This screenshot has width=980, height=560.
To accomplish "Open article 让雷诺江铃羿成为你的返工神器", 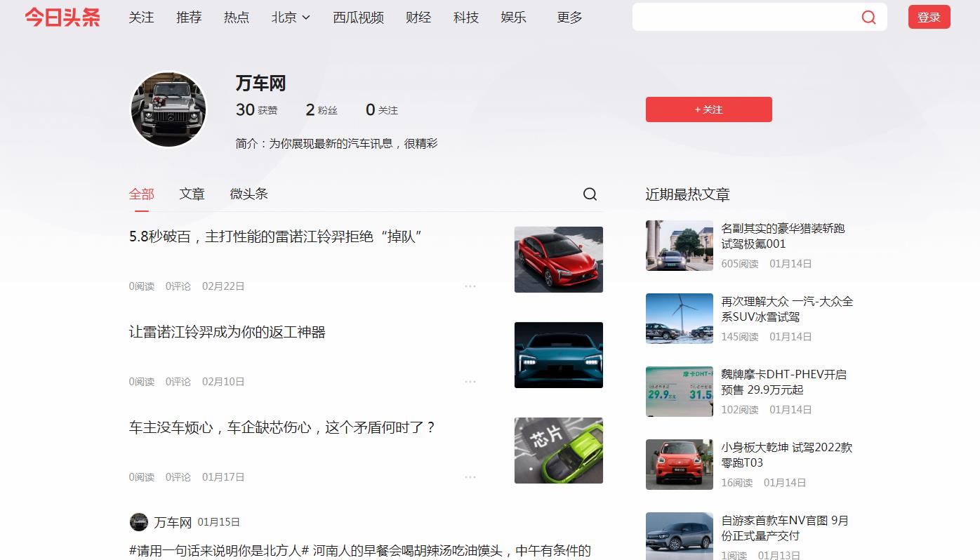I will click(x=227, y=333).
